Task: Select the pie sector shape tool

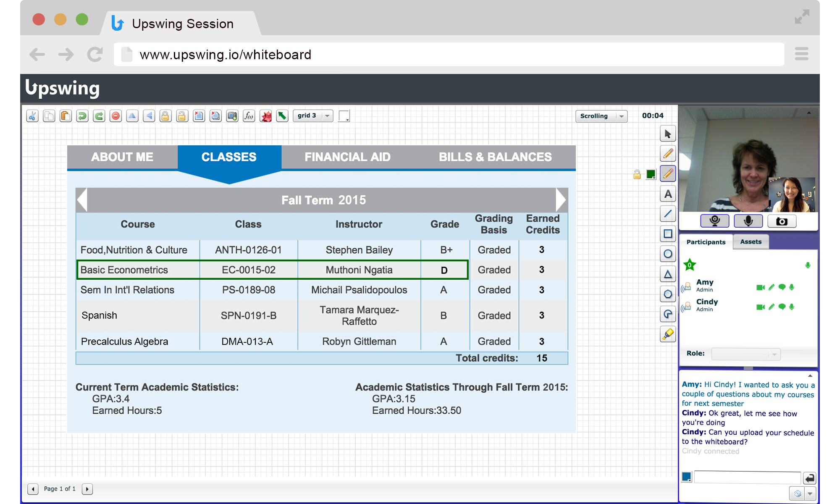Action: [x=668, y=314]
